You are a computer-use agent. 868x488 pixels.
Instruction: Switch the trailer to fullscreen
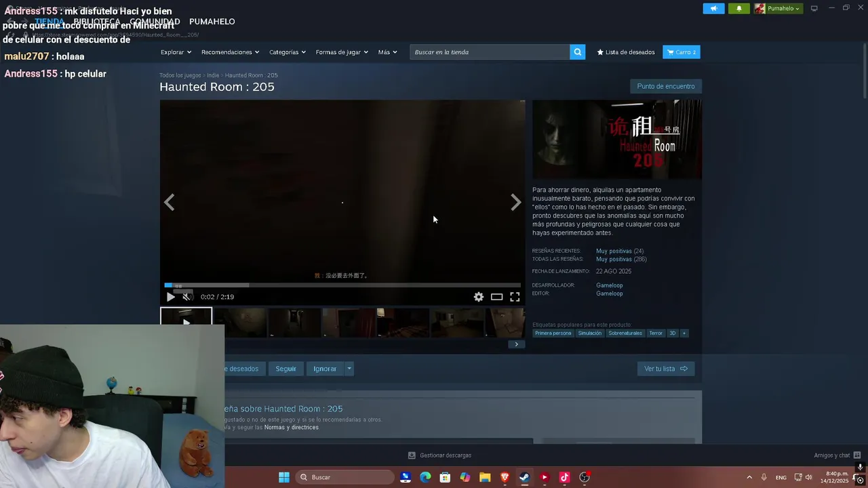click(x=515, y=297)
